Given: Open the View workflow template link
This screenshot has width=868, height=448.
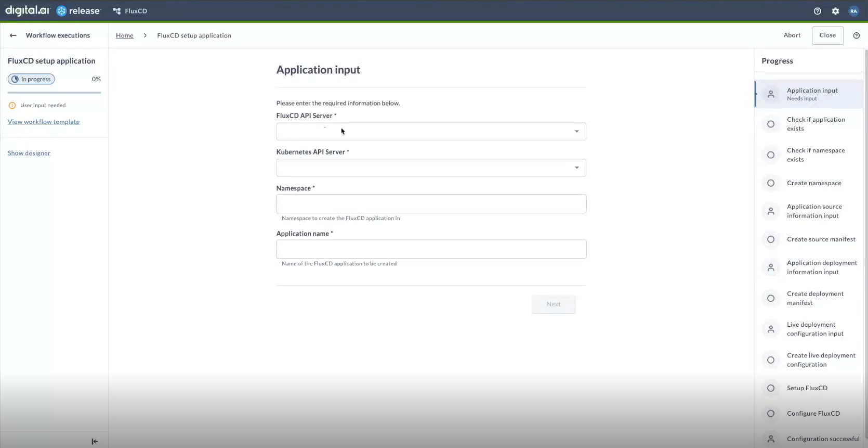Looking at the screenshot, I should [44, 122].
